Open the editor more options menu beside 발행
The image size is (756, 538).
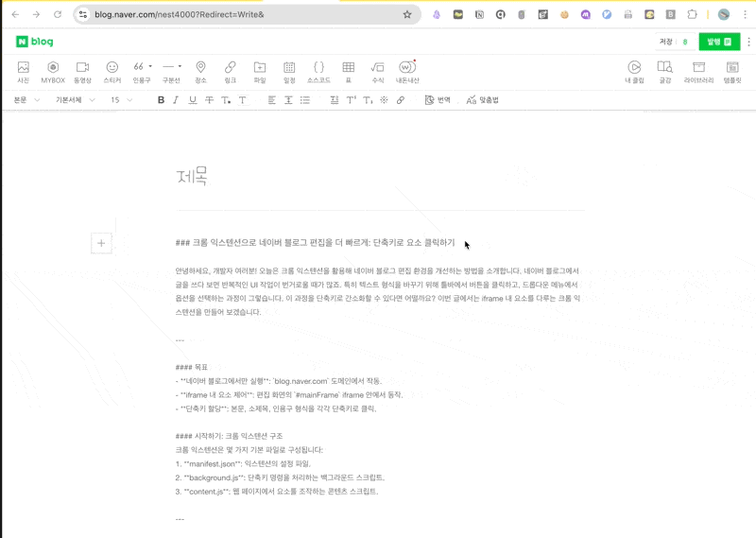(748, 42)
